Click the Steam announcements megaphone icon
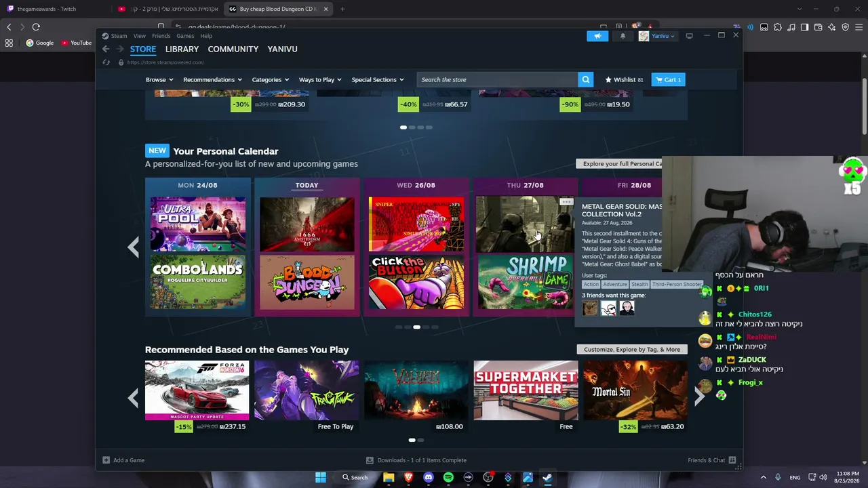Screen dimensions: 868x488 [597, 36]
